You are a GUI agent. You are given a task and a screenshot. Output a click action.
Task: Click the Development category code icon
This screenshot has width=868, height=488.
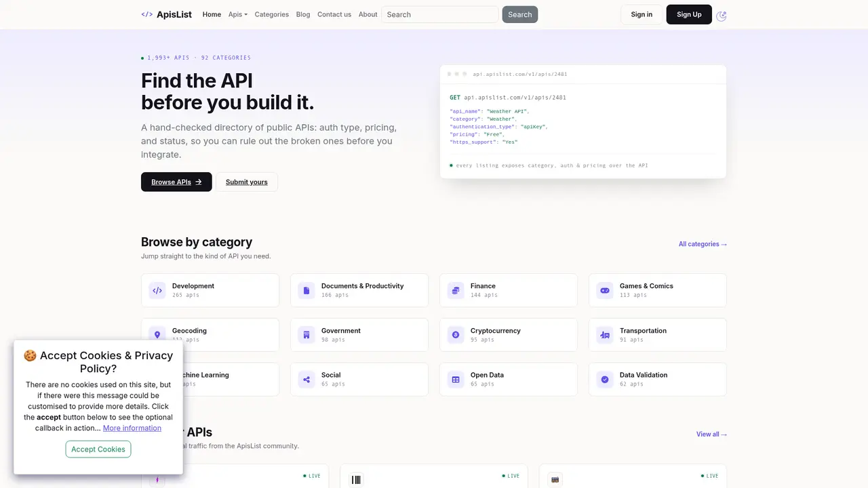(x=157, y=290)
